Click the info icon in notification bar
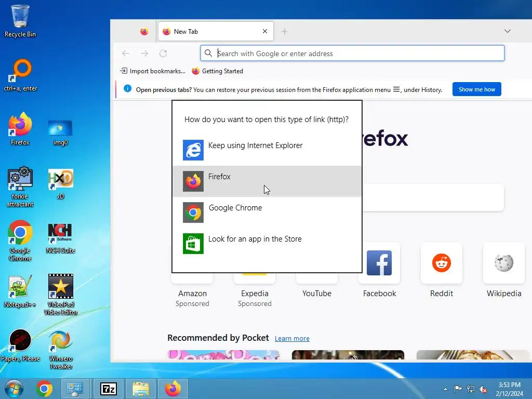This screenshot has width=532, height=399. pyautogui.click(x=128, y=88)
